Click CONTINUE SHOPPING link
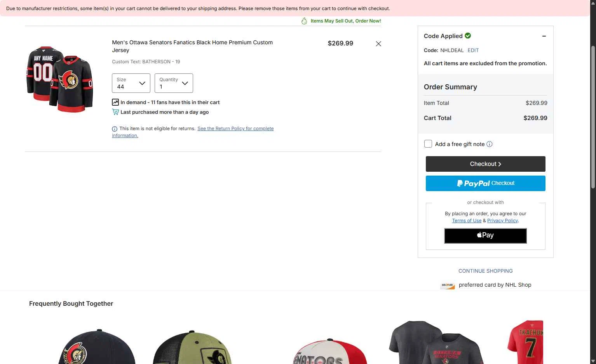The width and height of the screenshot is (596, 364). pyautogui.click(x=486, y=271)
